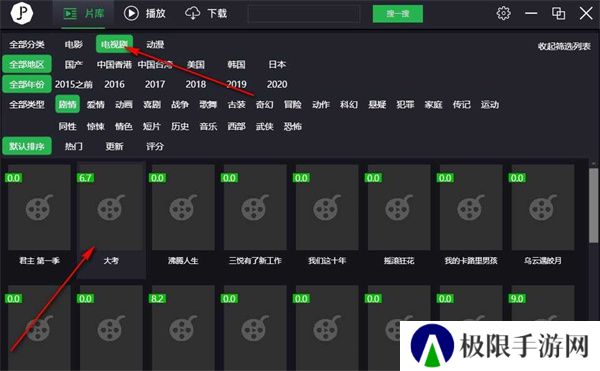Select the 恐怖 genre

(x=293, y=126)
